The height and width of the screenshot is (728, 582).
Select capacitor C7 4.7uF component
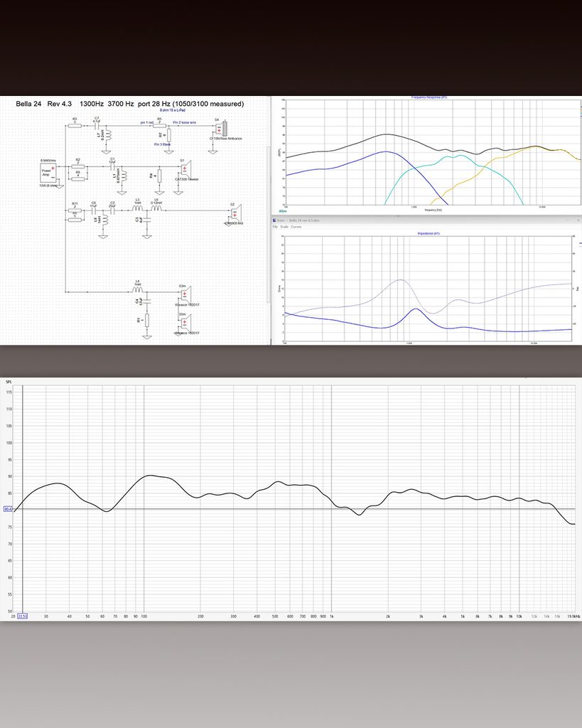point(97,125)
